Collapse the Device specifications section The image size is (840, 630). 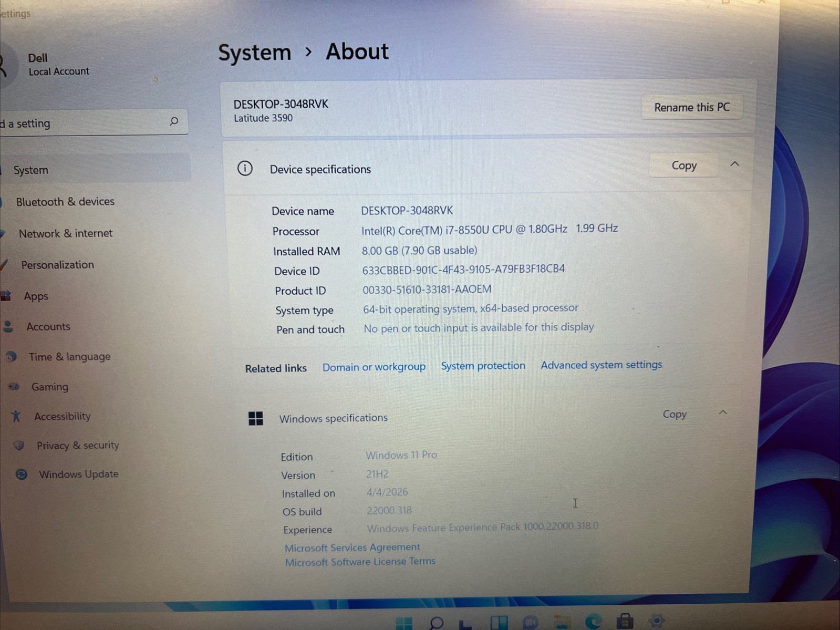pyautogui.click(x=734, y=164)
